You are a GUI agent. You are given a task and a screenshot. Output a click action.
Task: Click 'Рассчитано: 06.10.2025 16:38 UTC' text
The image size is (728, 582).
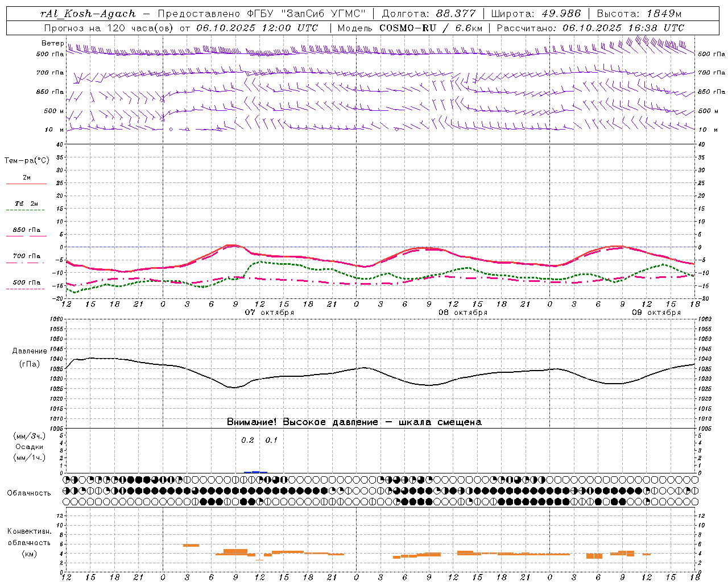tap(590, 28)
